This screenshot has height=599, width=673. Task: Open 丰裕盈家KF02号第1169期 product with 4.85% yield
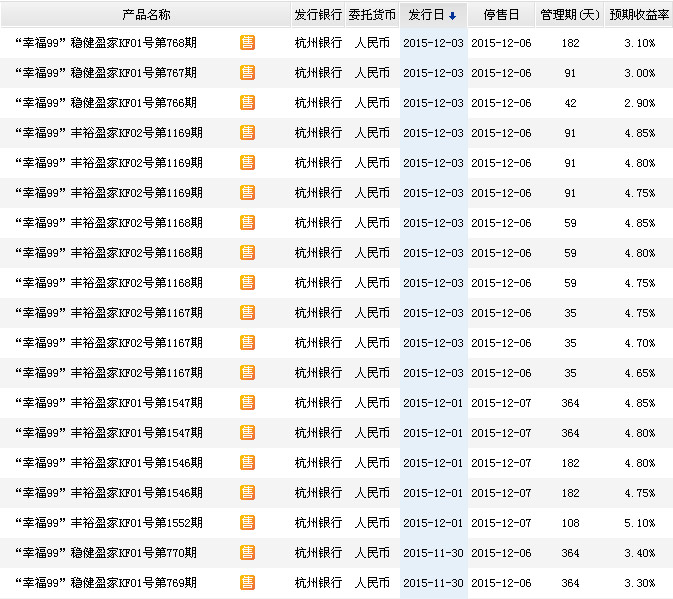(x=109, y=133)
